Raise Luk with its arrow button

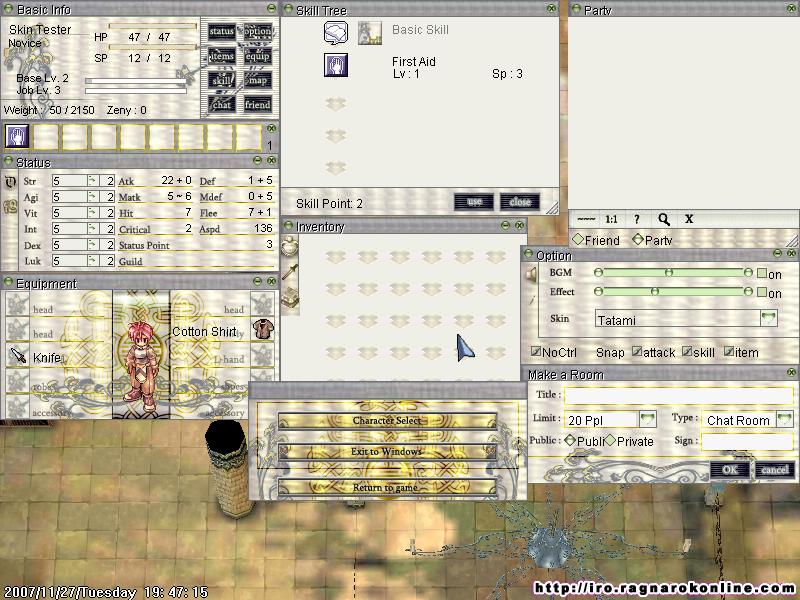[92, 261]
